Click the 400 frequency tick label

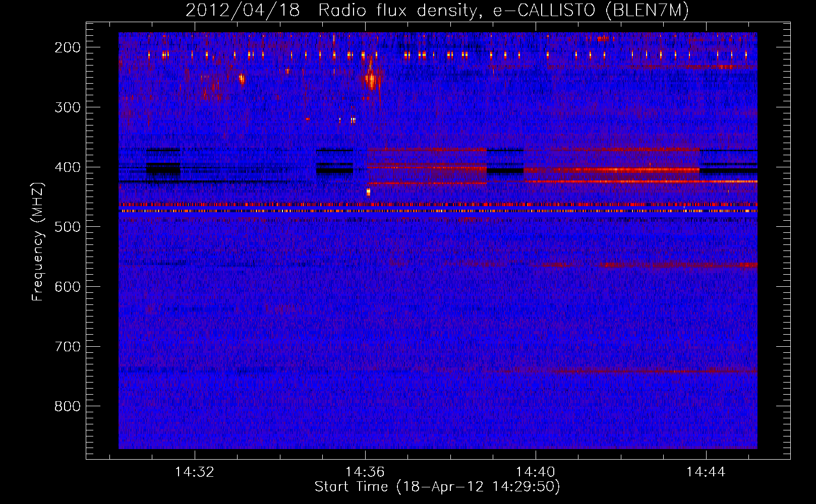(x=67, y=167)
